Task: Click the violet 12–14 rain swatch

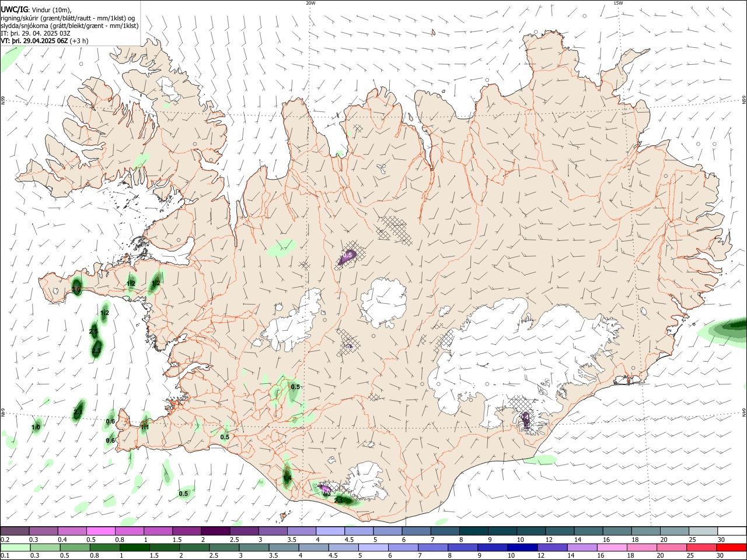Action: [x=553, y=547]
